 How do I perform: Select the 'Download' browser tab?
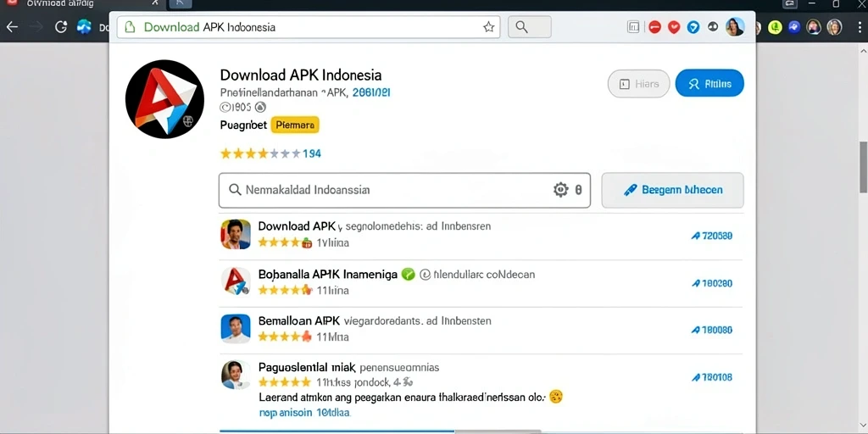[83, 4]
